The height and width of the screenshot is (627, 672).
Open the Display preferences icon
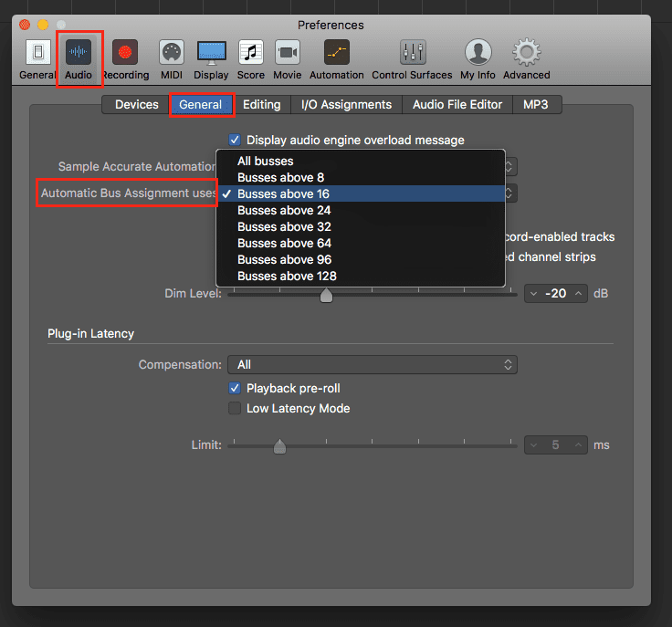pos(211,53)
